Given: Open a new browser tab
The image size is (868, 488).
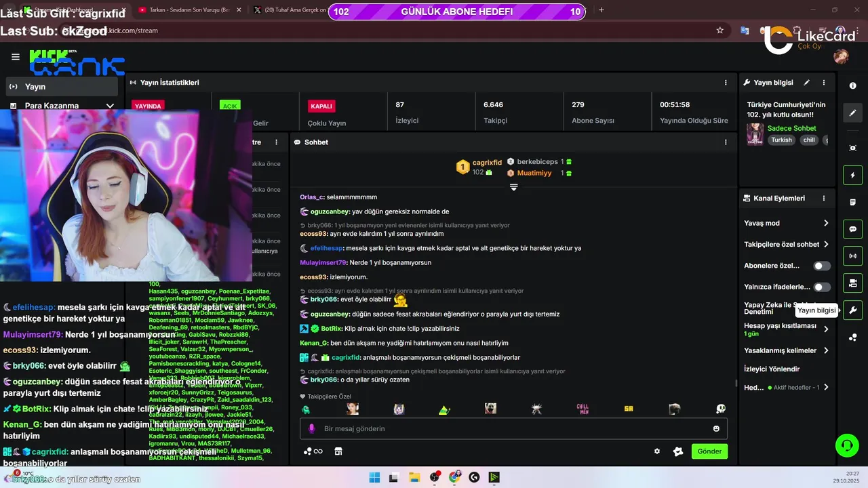Looking at the screenshot, I should coord(601,10).
